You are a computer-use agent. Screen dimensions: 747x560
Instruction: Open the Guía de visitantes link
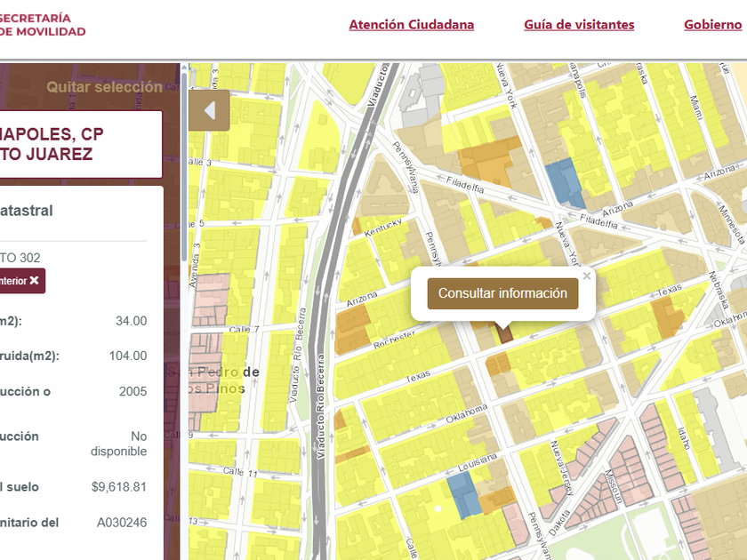click(579, 25)
